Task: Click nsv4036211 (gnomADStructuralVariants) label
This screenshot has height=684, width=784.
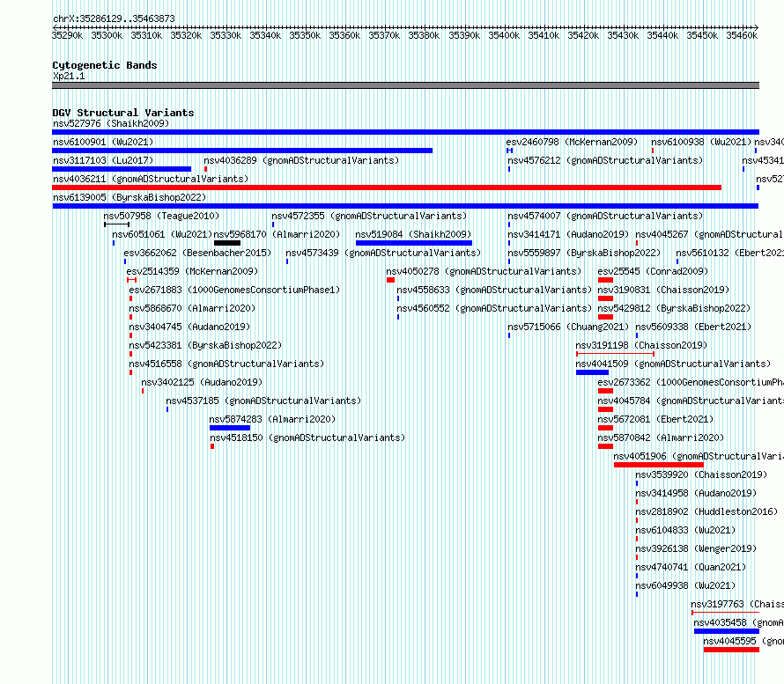Action: pos(151,179)
